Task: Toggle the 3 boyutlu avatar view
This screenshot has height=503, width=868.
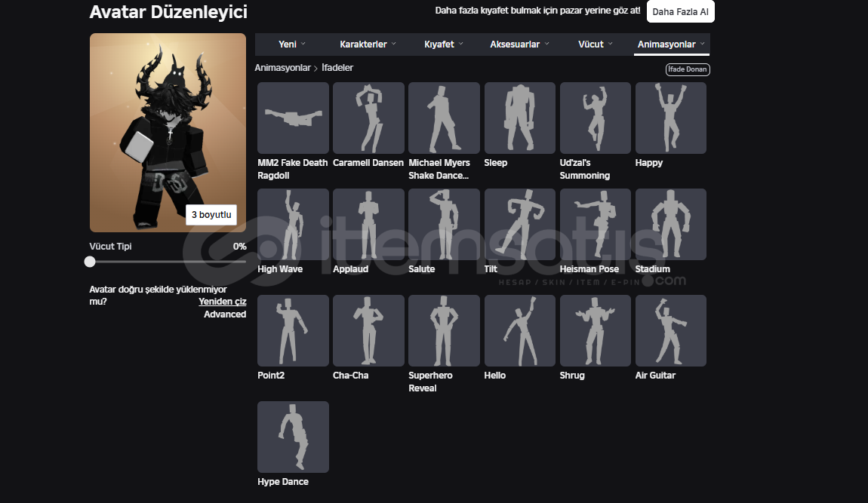Action: [x=211, y=215]
